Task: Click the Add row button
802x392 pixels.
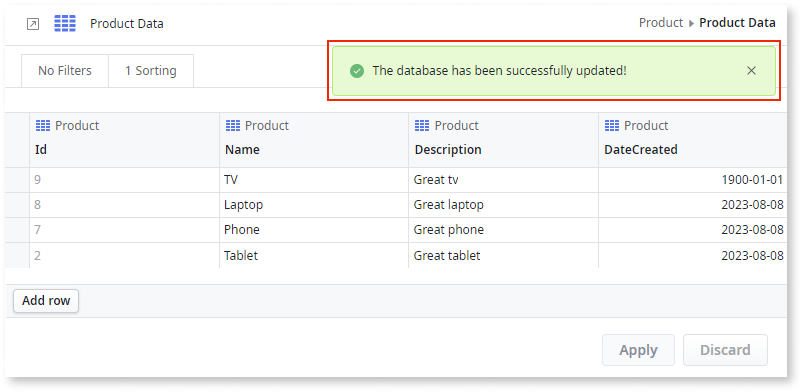Action: pyautogui.click(x=46, y=301)
